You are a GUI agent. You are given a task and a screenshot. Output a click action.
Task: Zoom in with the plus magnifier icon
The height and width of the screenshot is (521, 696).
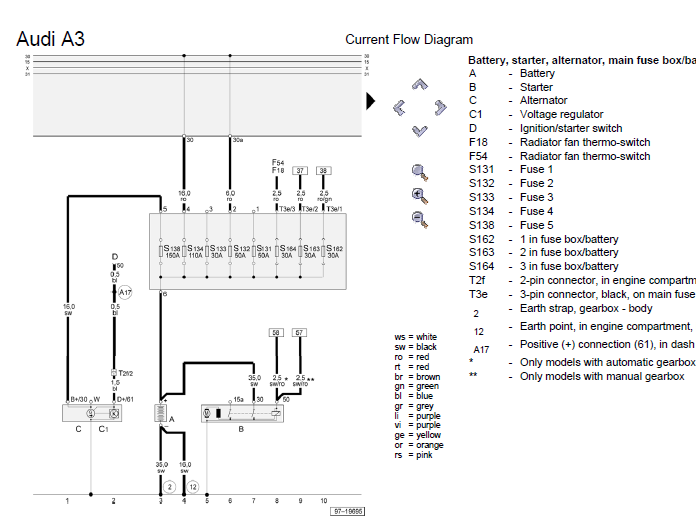[x=419, y=196]
